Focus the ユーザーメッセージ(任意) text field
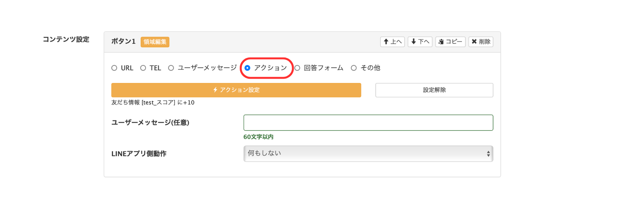 pyautogui.click(x=368, y=123)
